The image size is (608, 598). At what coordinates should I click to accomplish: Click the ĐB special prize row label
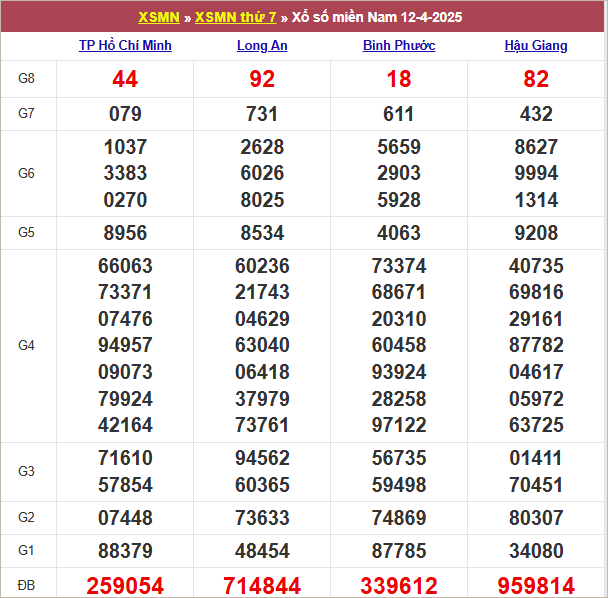[x=26, y=585]
